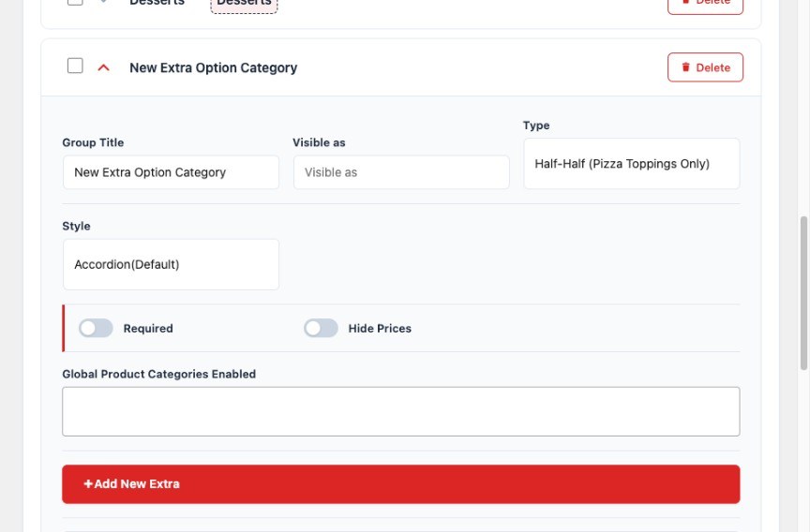Open the Type dropdown Half-Half
Image resolution: width=810 pixels, height=532 pixels.
pos(631,164)
